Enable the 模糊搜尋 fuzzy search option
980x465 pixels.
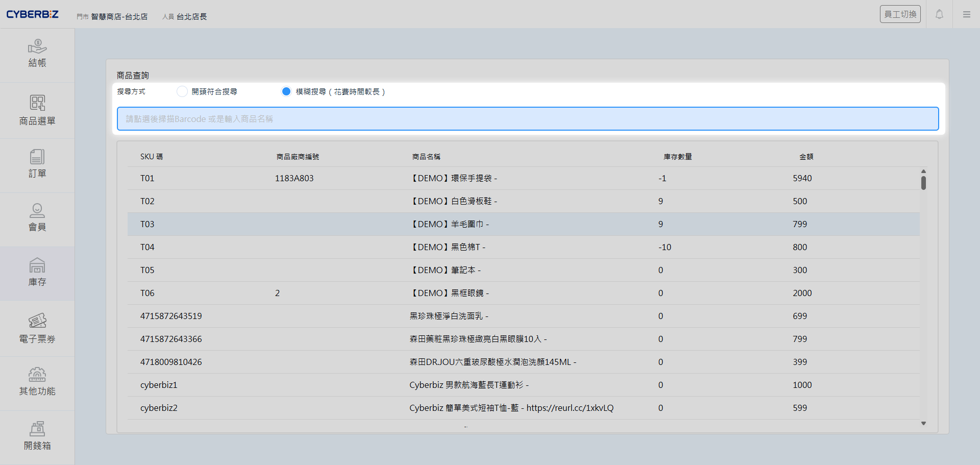286,91
